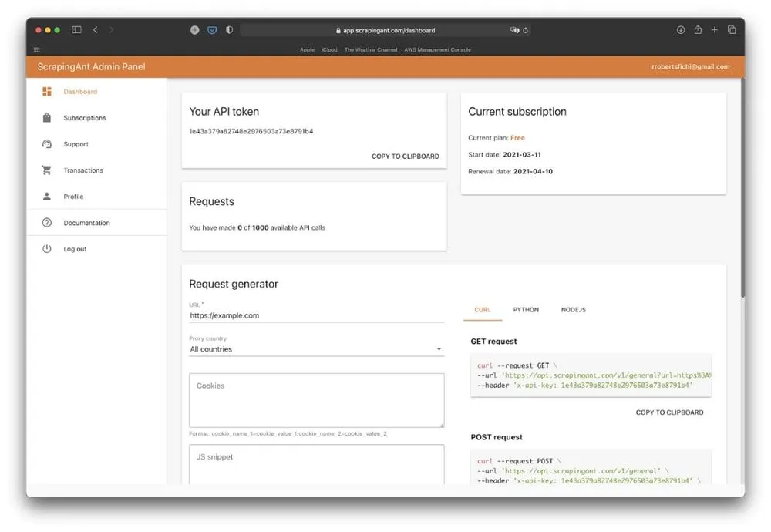Open The Weather Channel bookmark
771x532 pixels.
click(x=371, y=49)
